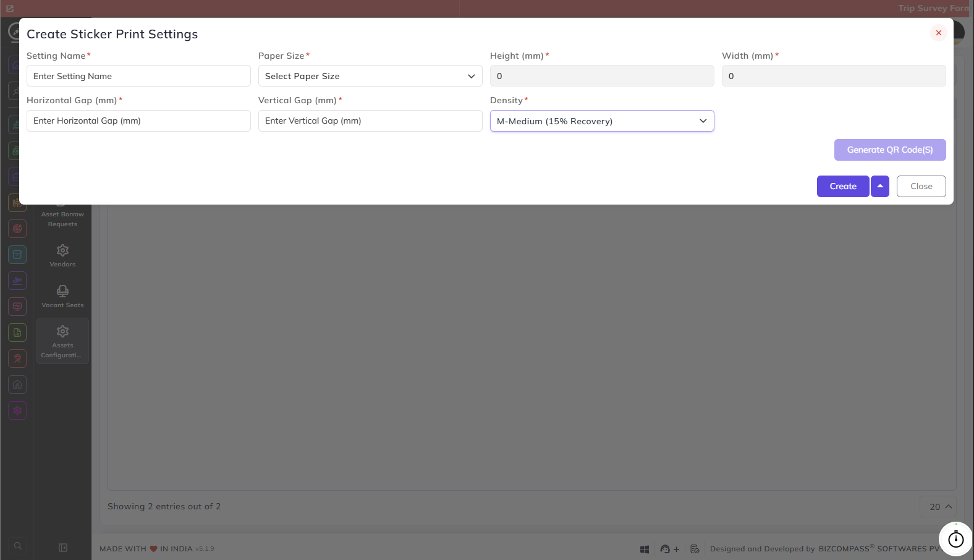Click the Height (mm) field
This screenshot has width=974, height=560.
602,76
